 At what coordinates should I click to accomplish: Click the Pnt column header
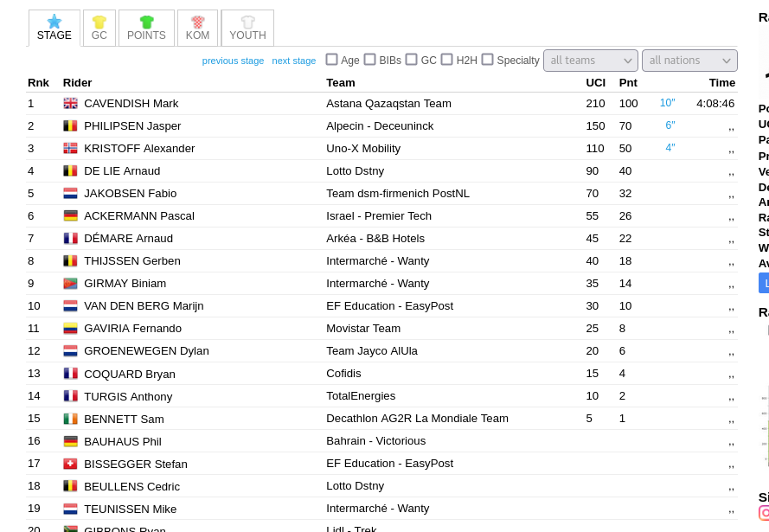[628, 83]
